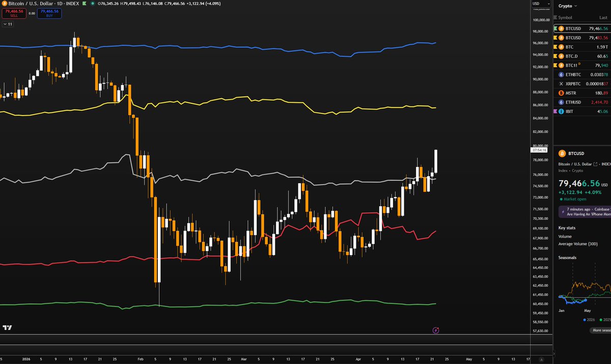Select the BTC row showing 1.59 T
Image resolution: width=611 pixels, height=364 pixels.
582,47
